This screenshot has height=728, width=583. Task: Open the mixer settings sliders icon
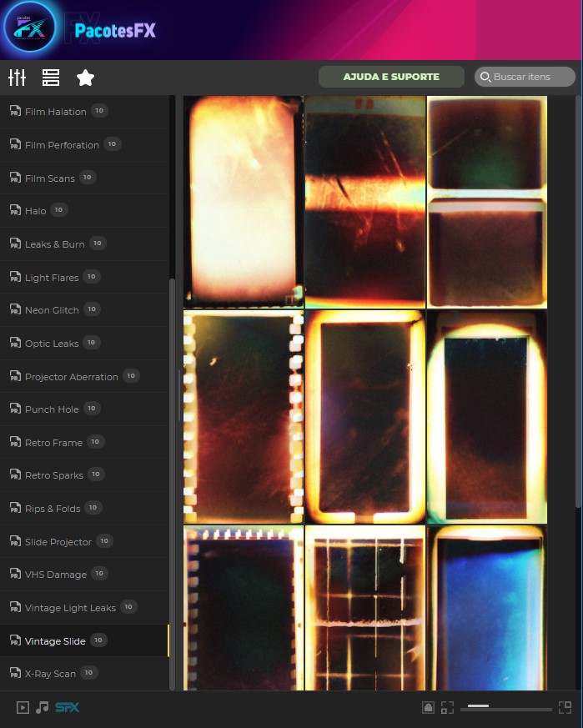(17, 78)
